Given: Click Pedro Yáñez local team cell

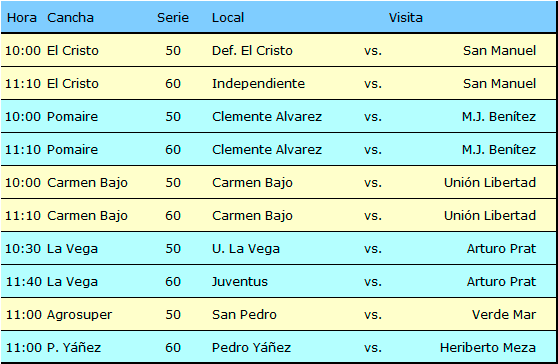Looking at the screenshot, I should [x=251, y=348].
